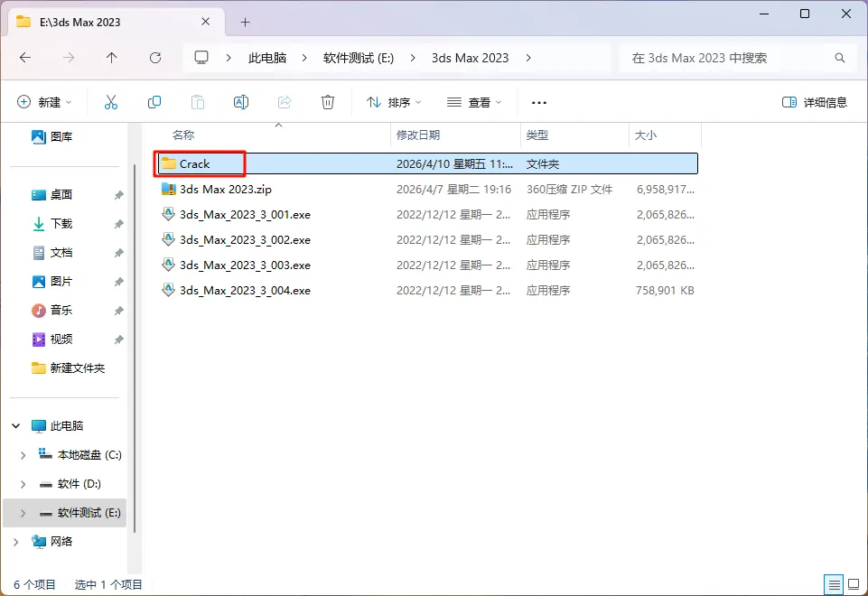This screenshot has height=596, width=868.
Task: Click the Delete trash can icon
Action: click(x=328, y=102)
